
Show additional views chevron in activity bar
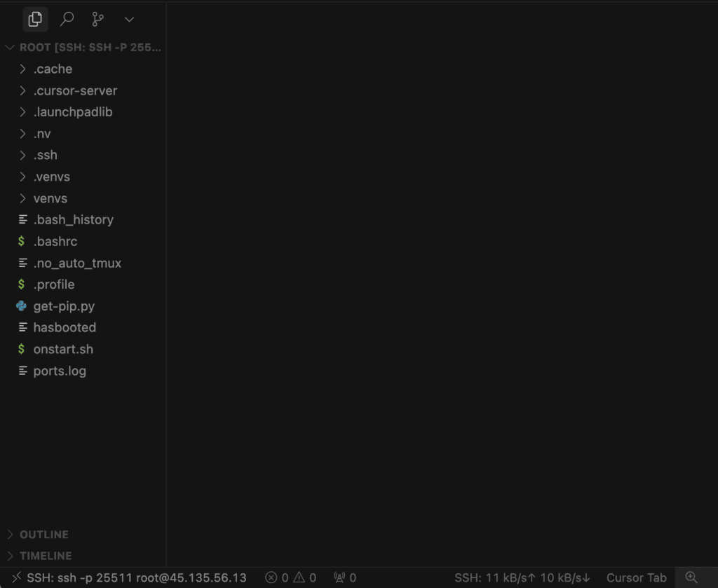coord(128,19)
